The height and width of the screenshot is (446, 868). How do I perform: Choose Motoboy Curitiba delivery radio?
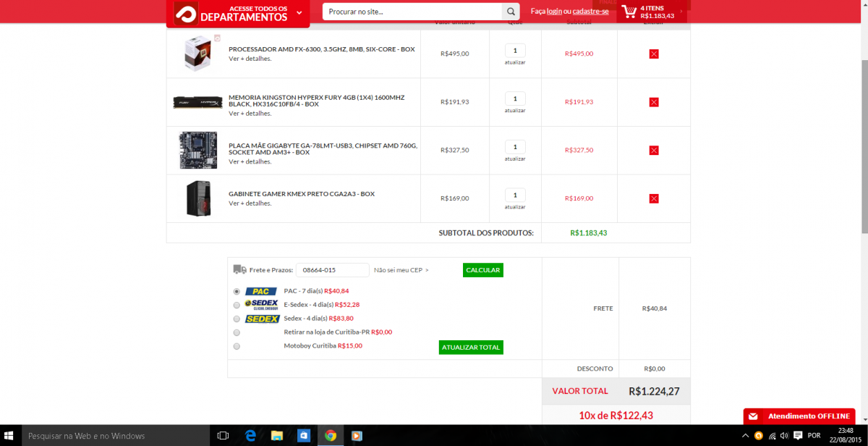237,346
